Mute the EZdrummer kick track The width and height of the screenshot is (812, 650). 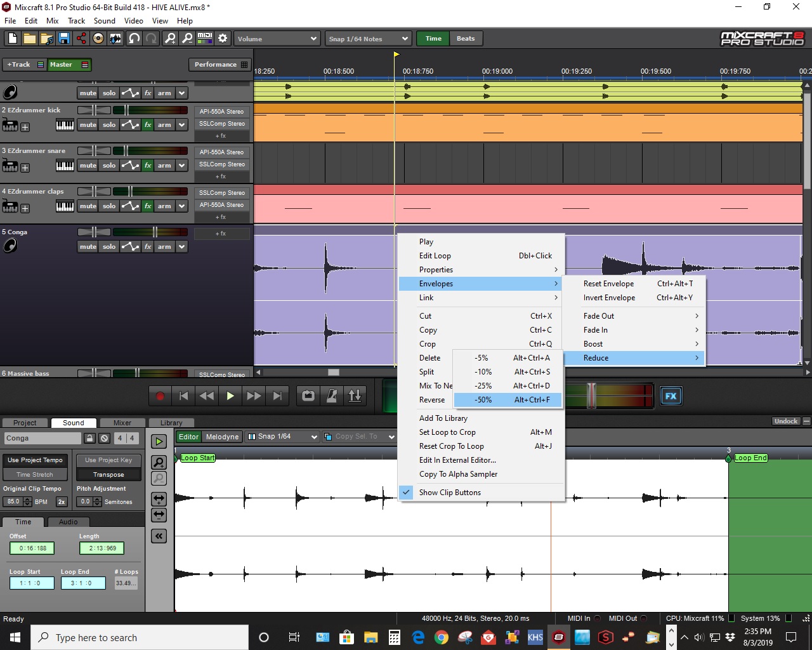click(x=88, y=125)
